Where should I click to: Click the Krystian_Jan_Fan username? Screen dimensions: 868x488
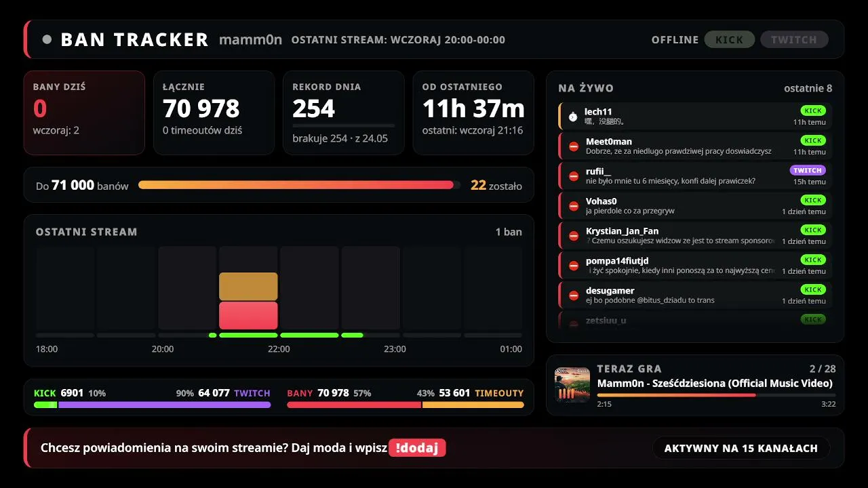coord(623,231)
